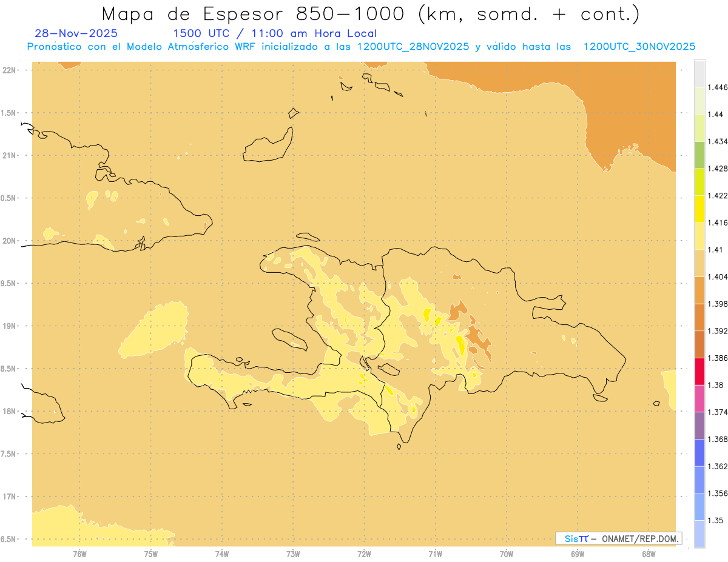Click the legend value '1.428'
728x562 pixels.
click(718, 169)
